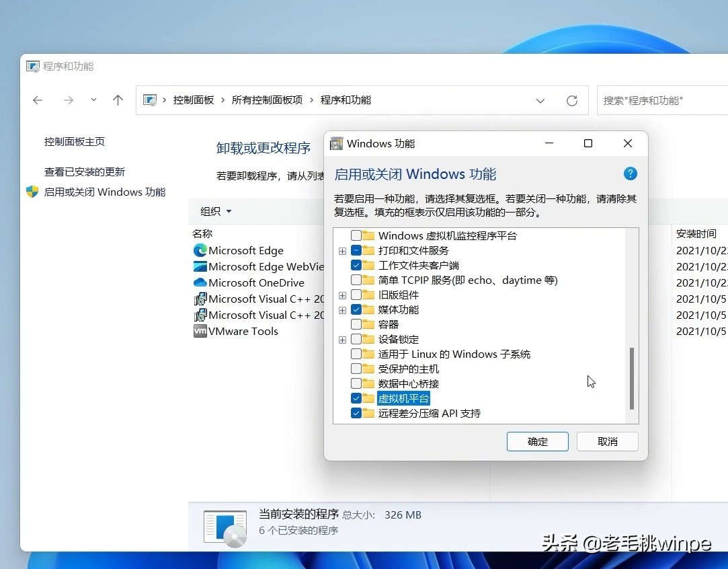Click 当前安装的程序 thumbnail in details pane
Image resolution: width=728 pixels, height=569 pixels.
225,528
